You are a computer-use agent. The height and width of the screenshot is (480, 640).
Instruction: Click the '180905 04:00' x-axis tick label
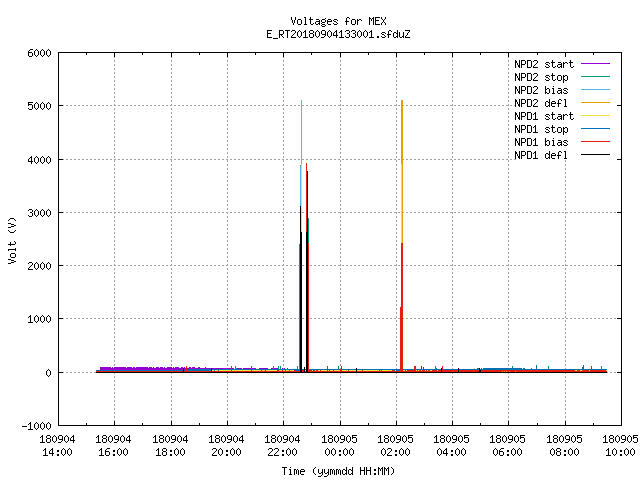click(x=451, y=446)
